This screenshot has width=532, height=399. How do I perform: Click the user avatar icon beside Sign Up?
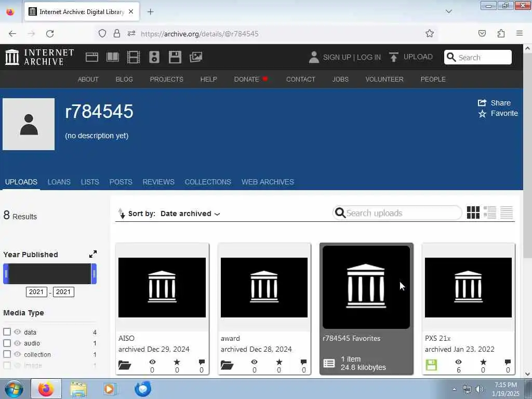tap(314, 57)
